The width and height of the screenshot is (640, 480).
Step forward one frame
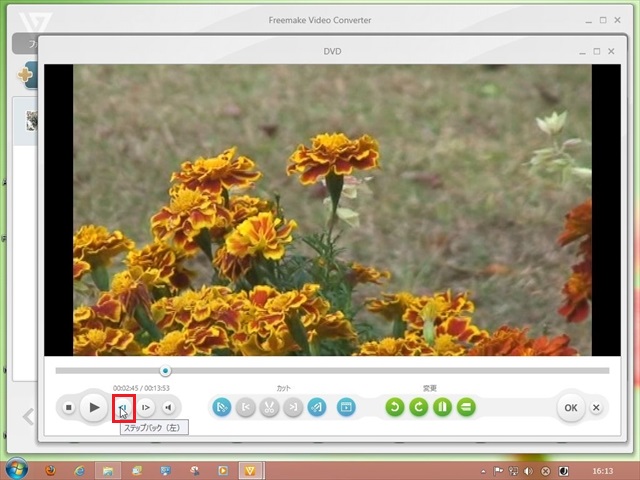click(x=146, y=407)
